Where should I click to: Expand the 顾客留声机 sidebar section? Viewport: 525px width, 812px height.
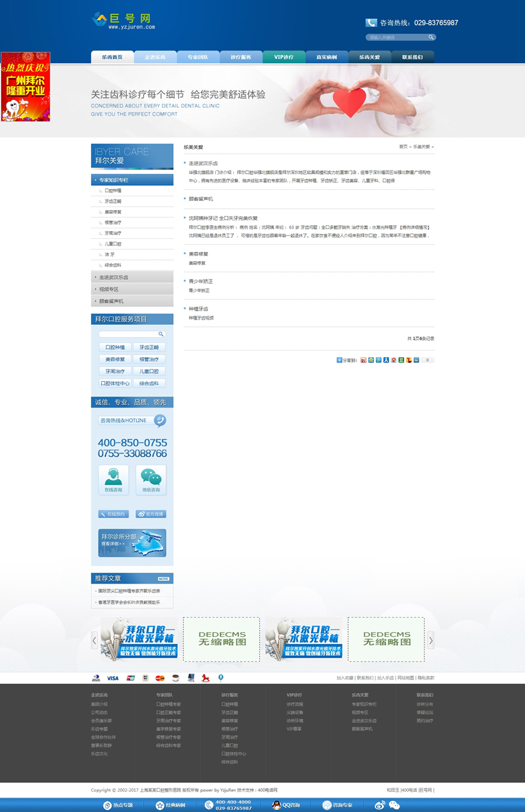click(x=132, y=301)
